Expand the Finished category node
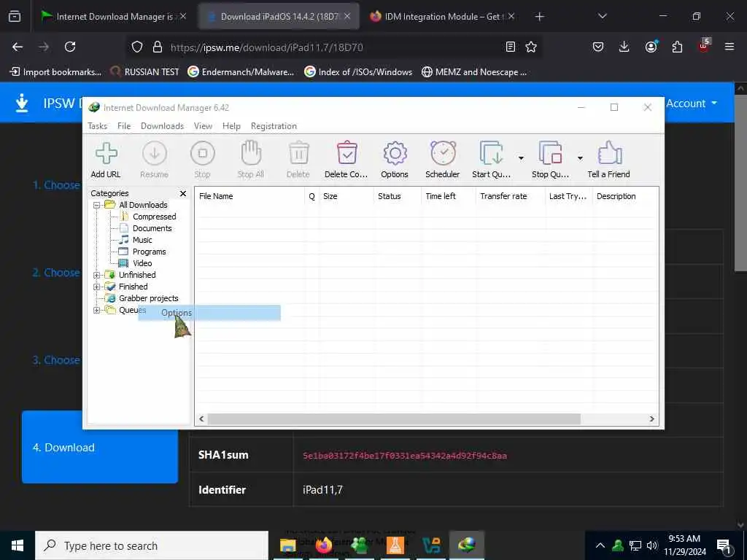747x560 pixels. (97, 287)
